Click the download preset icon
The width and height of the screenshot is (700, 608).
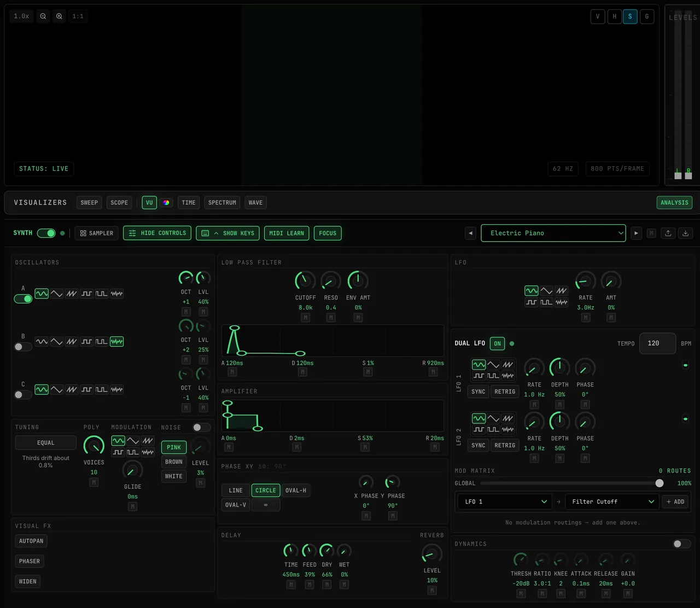pos(686,233)
